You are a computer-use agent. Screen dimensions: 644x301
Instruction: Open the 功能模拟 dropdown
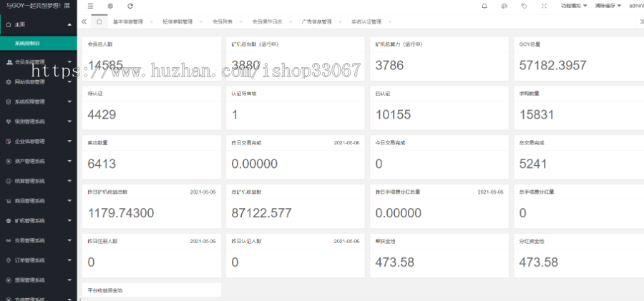574,6
